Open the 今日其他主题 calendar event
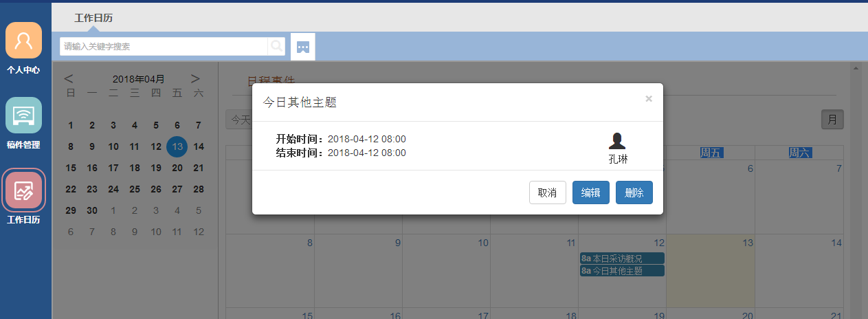868x319 pixels. point(622,271)
